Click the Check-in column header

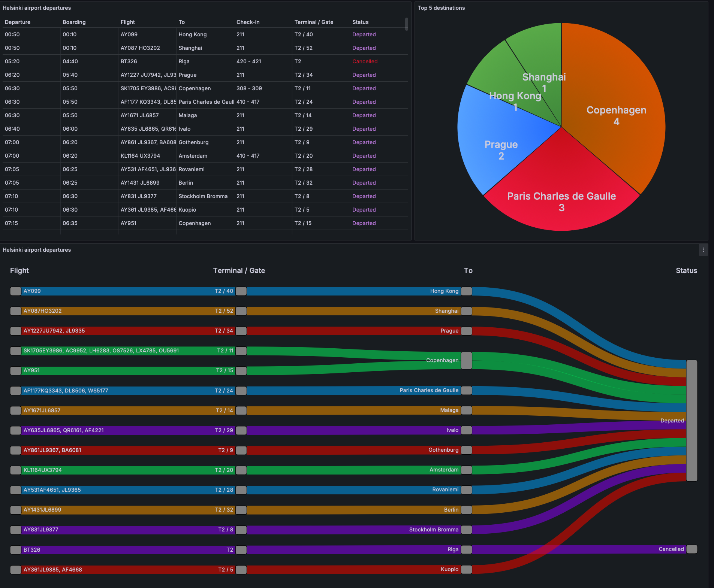pyautogui.click(x=248, y=22)
